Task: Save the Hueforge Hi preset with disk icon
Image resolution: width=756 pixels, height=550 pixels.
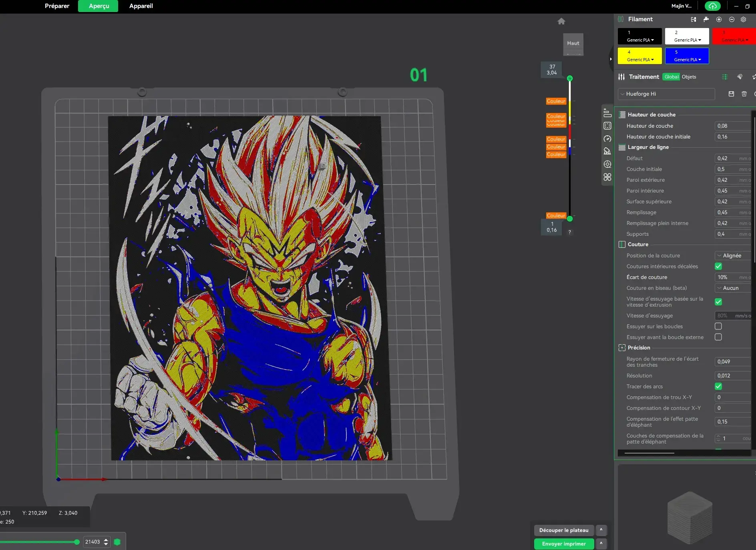Action: pos(731,94)
